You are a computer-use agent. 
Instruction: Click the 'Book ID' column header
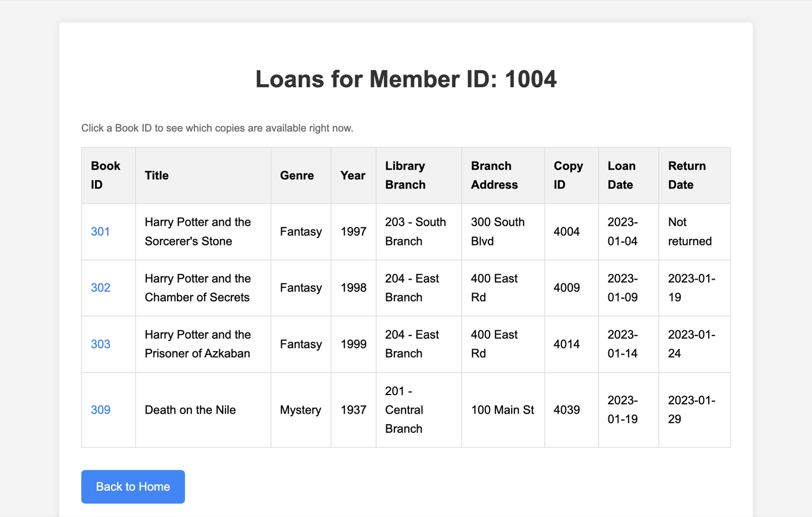(x=108, y=175)
